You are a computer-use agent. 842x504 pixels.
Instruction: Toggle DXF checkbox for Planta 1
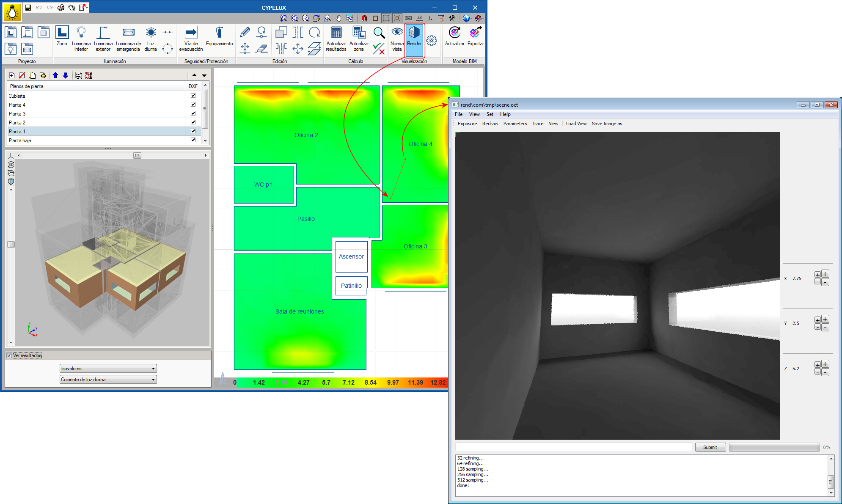193,131
